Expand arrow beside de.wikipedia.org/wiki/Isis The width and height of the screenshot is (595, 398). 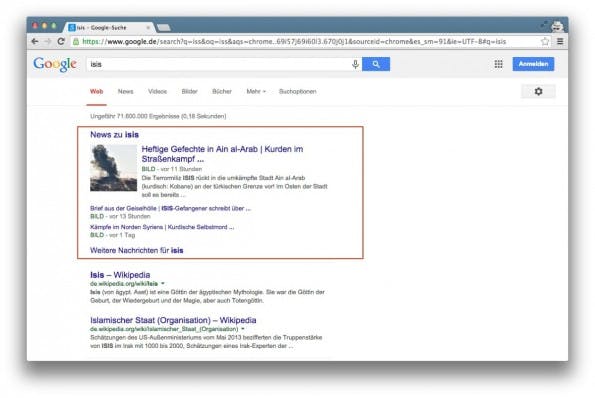click(x=163, y=283)
